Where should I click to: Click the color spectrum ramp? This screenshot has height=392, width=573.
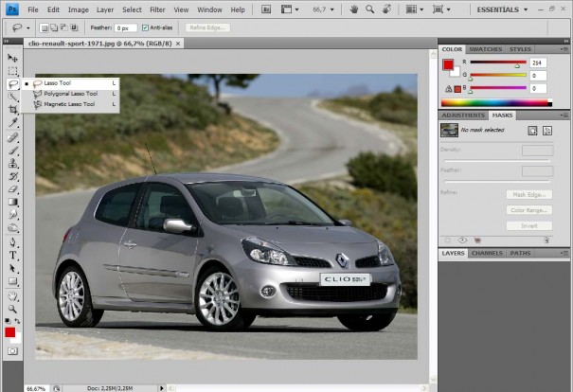click(x=496, y=103)
